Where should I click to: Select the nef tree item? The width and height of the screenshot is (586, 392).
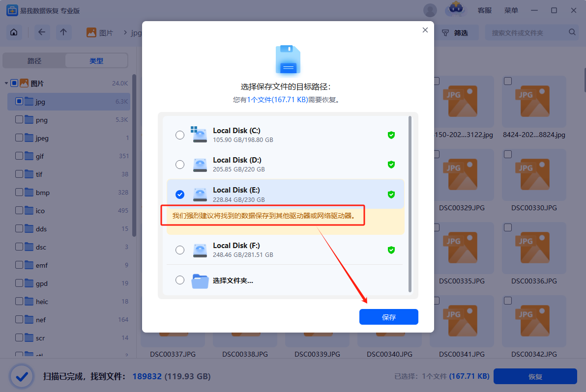tap(69, 320)
